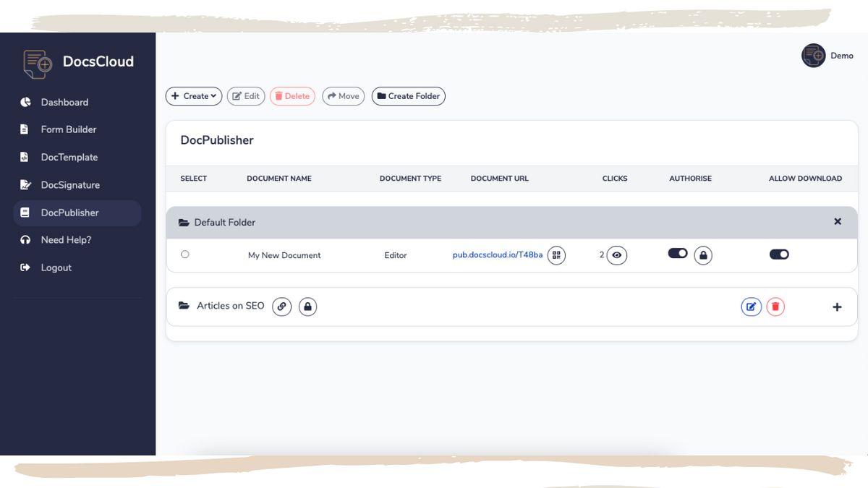Click the Move button in toolbar

click(344, 96)
